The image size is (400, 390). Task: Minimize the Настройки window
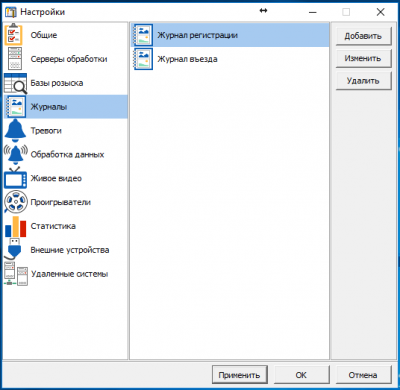[x=313, y=12]
